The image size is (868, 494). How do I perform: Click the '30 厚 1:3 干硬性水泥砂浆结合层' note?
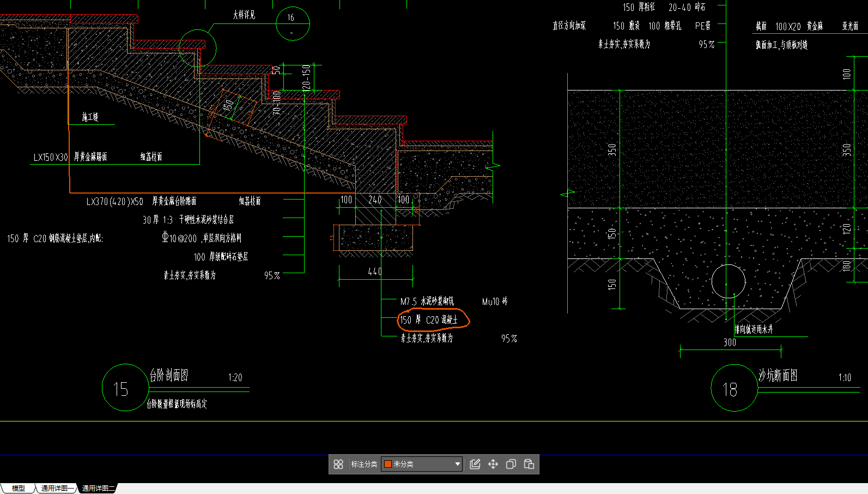pos(188,220)
